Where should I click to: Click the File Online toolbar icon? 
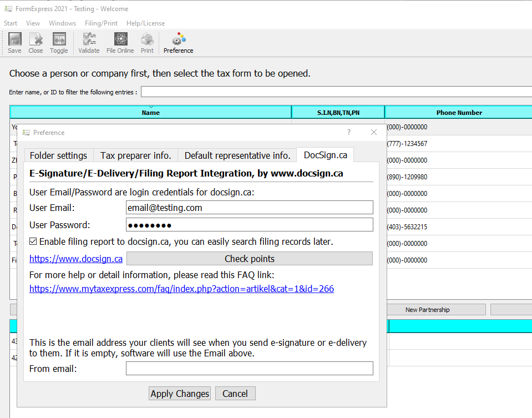pos(120,43)
